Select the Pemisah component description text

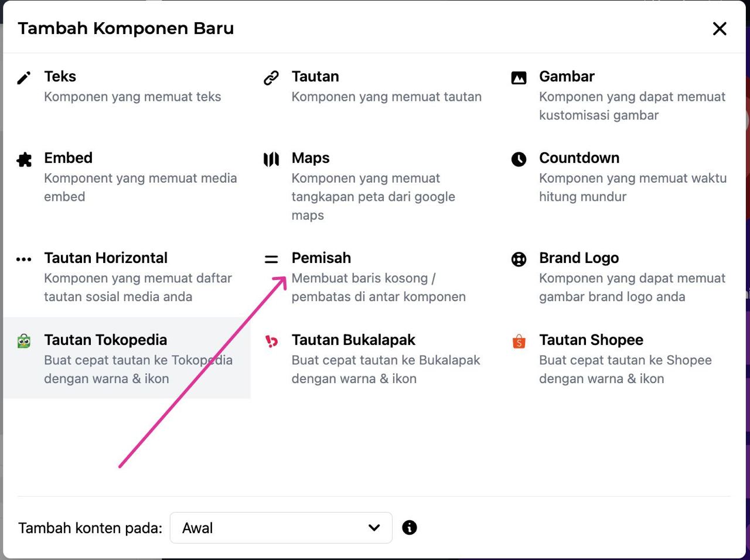tap(379, 288)
